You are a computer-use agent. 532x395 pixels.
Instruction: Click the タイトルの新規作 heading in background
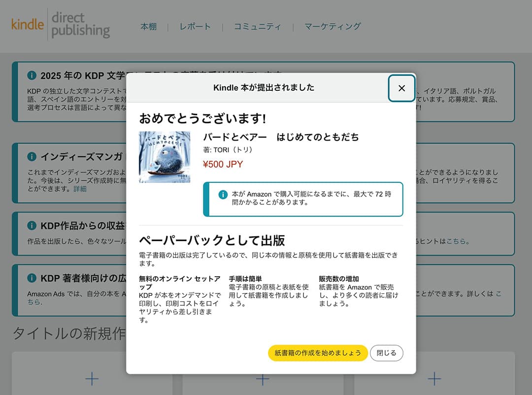pyautogui.click(x=69, y=333)
